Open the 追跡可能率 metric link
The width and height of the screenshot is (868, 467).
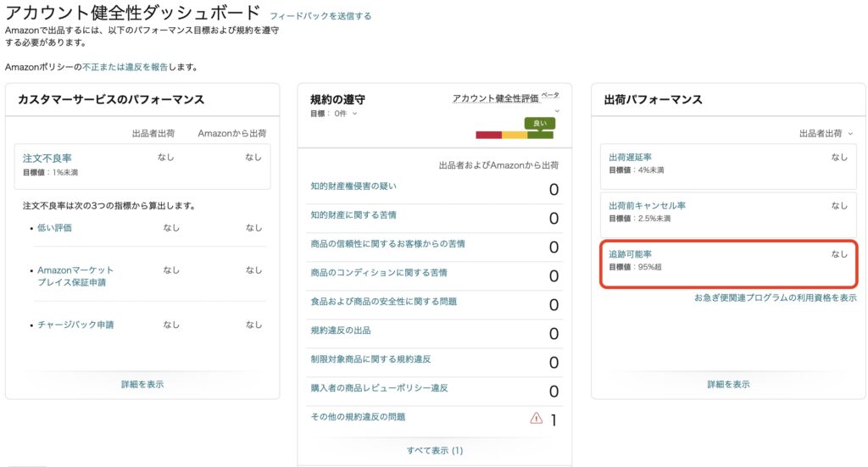pos(630,254)
